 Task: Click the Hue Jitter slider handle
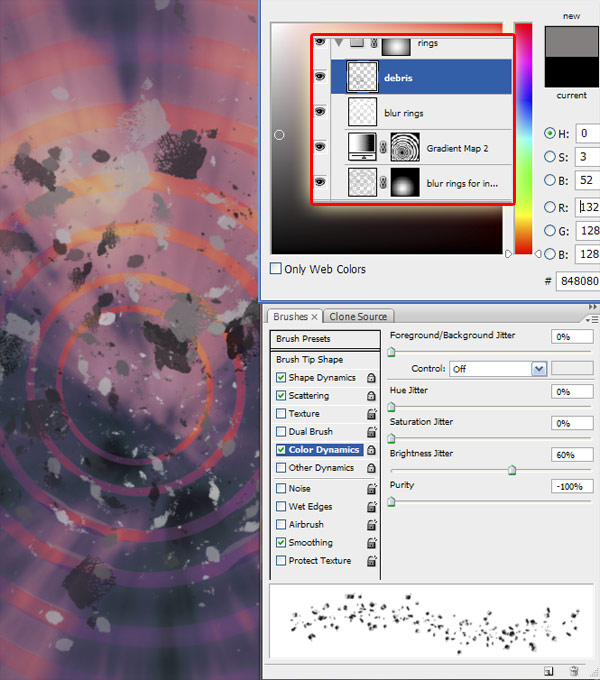(391, 407)
